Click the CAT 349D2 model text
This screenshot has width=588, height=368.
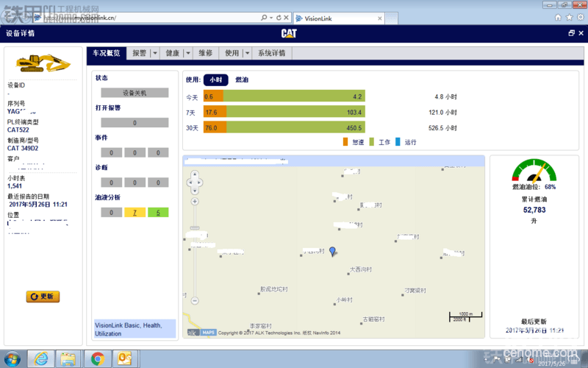click(x=23, y=149)
